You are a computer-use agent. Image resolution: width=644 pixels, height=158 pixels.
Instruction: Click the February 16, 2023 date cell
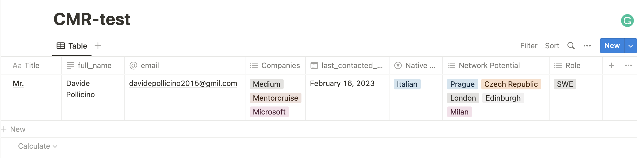click(342, 84)
